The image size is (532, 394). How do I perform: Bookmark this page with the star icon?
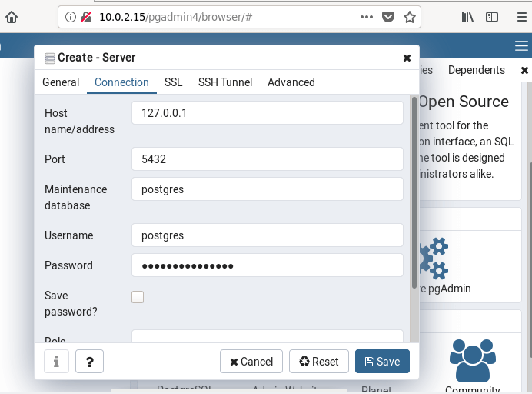point(410,17)
